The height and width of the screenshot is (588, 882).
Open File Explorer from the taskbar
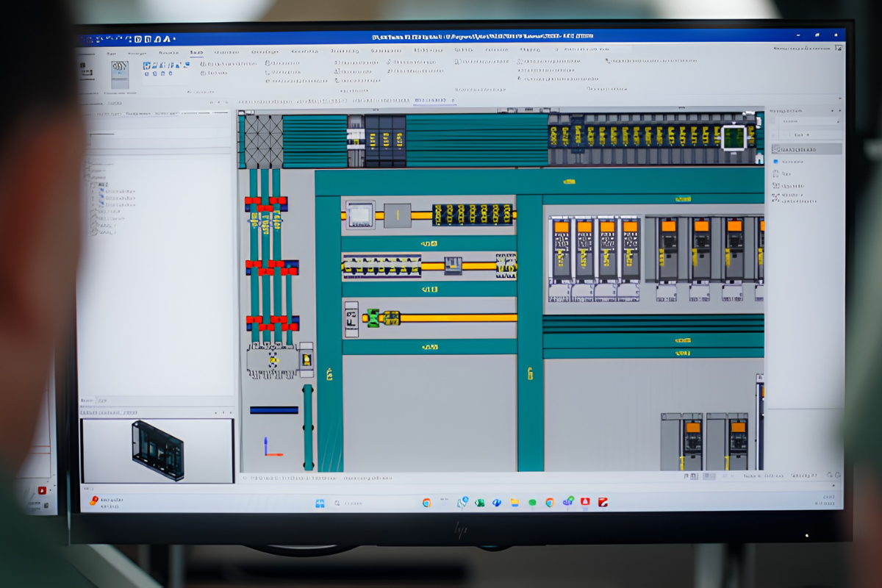coord(514,503)
